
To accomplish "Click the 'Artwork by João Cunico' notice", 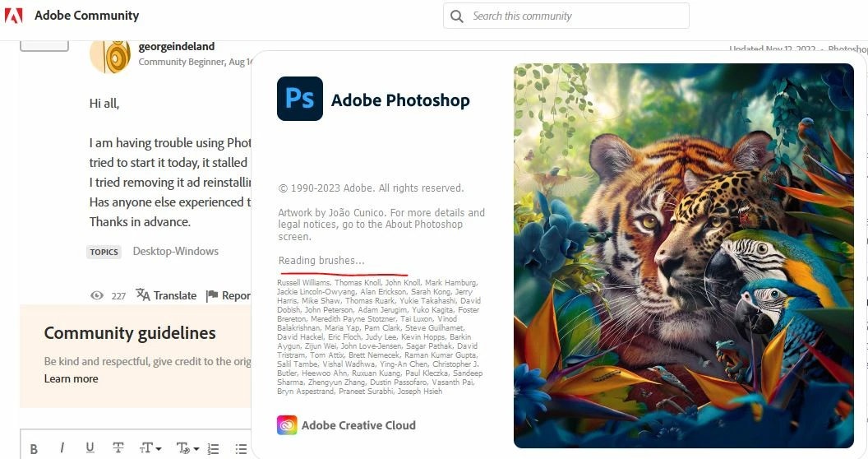I will (381, 225).
